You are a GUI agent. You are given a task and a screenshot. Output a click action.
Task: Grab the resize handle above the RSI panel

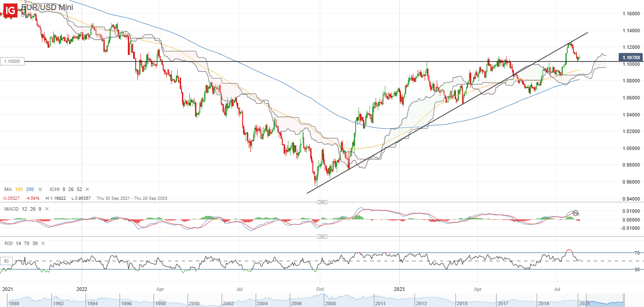[x=322, y=236]
